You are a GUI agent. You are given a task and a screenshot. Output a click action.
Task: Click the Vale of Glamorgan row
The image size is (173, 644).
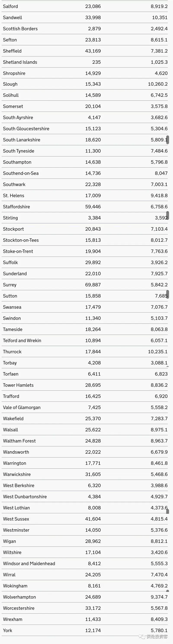85,407
